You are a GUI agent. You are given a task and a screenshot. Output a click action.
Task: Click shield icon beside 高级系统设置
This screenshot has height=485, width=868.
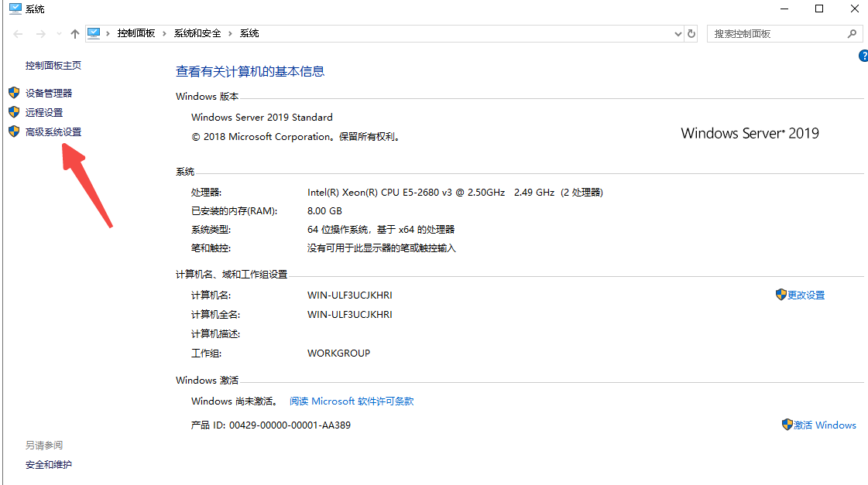(14, 131)
